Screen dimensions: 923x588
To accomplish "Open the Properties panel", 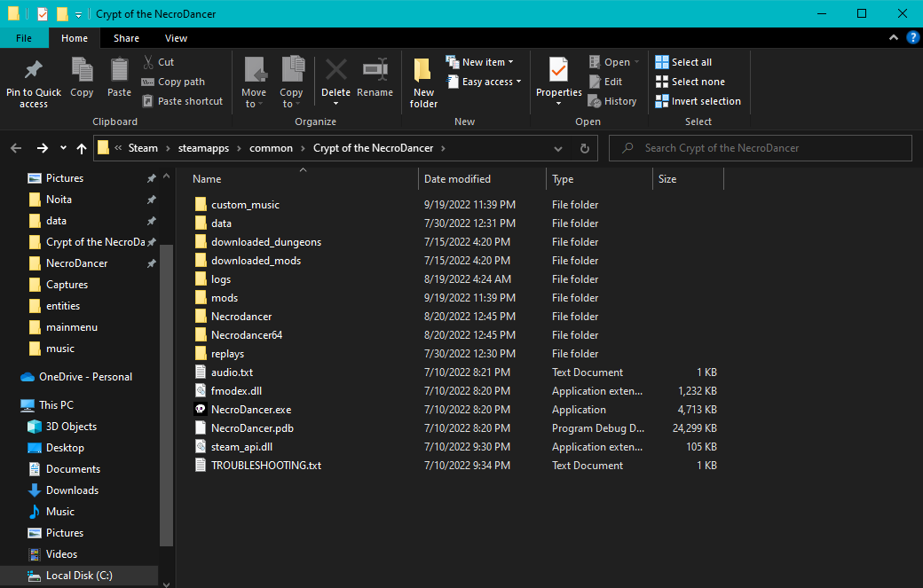I will pos(558,82).
